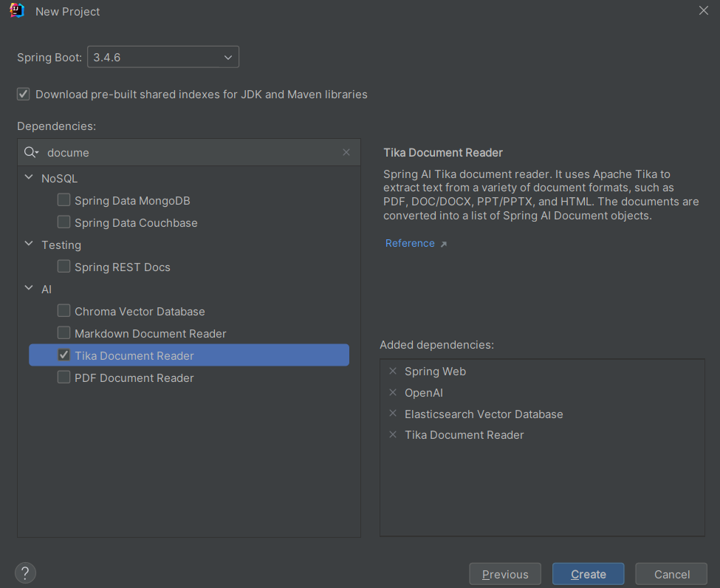This screenshot has width=720, height=588.
Task: Select Spring Web in added dependencies
Action: click(x=435, y=371)
